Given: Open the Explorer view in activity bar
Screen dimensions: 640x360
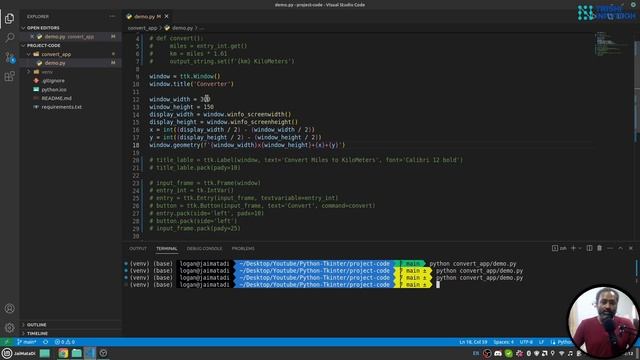Looking at the screenshot, I should click(x=9, y=19).
